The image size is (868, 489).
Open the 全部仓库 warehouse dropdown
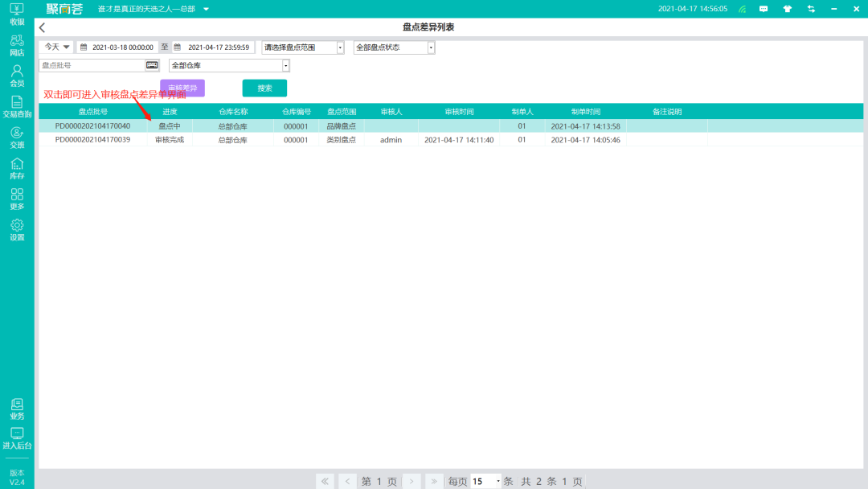pos(229,65)
